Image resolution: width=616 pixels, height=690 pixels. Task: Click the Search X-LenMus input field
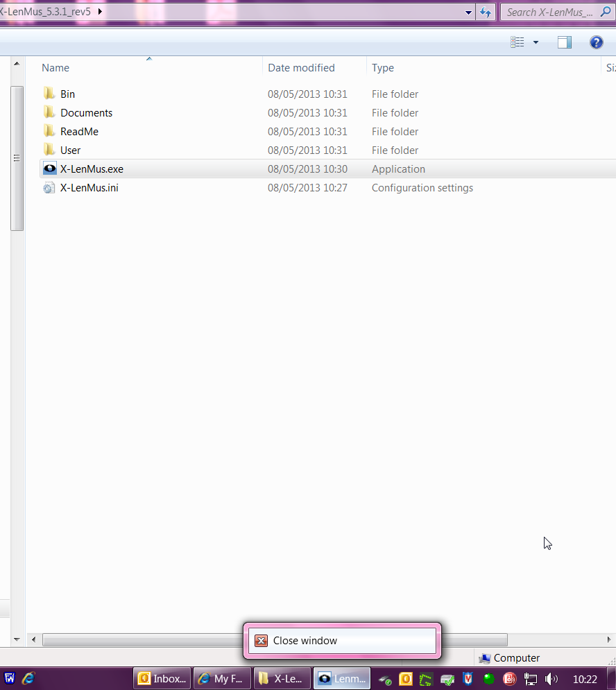click(x=549, y=12)
